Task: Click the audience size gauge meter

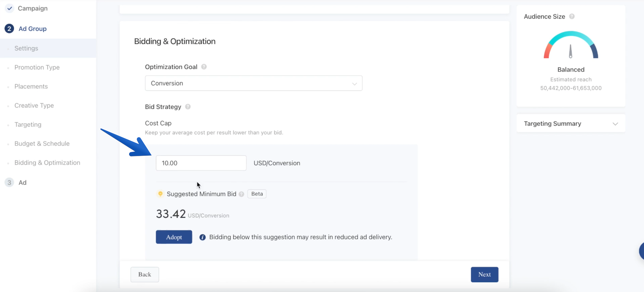Action: (x=571, y=46)
